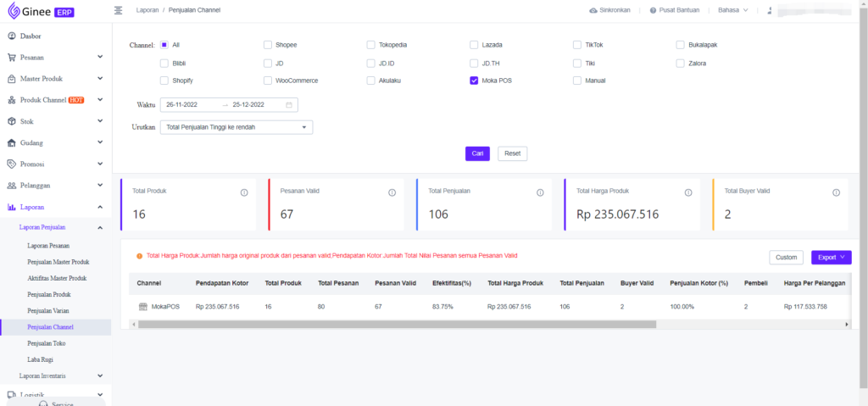Viewport: 868px width, 406px height.
Task: Click the Laporan breadcrumb link
Action: coord(147,10)
